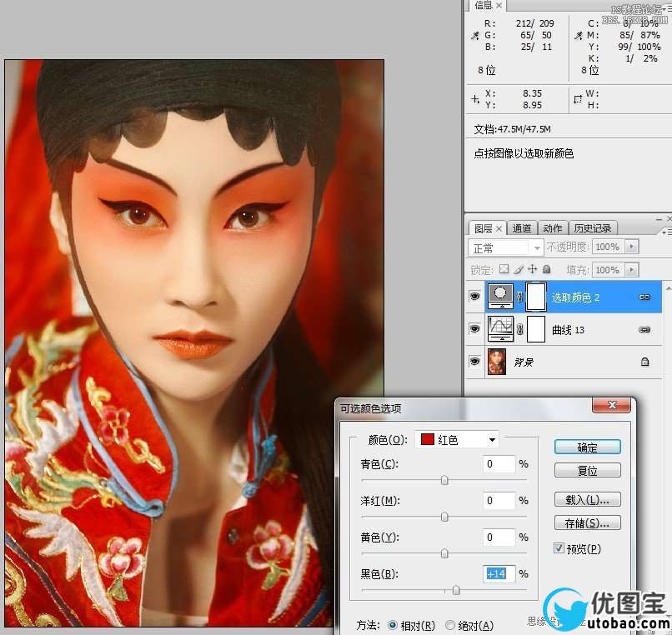Click the lock icon on 背景 layer
This screenshot has width=672, height=635.
[x=644, y=362]
